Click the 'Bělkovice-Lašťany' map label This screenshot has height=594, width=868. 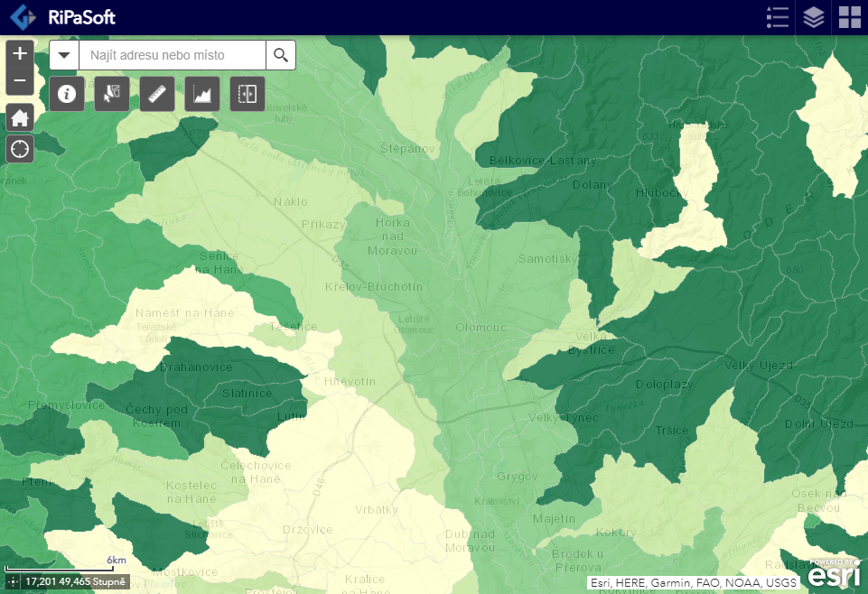coord(543,161)
